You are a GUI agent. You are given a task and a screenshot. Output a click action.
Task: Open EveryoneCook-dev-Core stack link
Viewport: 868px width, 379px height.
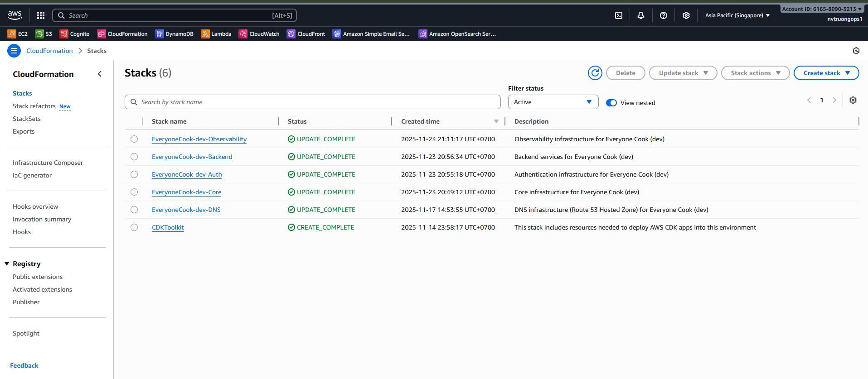point(186,192)
